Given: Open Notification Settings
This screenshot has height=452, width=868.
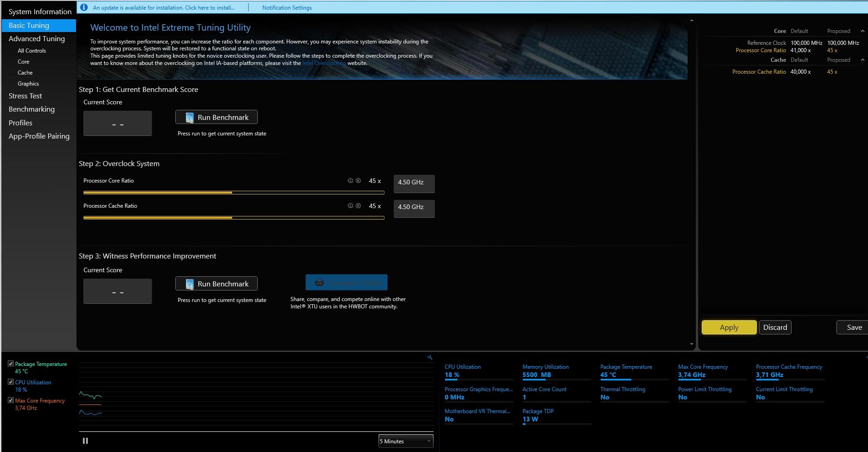Looking at the screenshot, I should click(x=287, y=8).
